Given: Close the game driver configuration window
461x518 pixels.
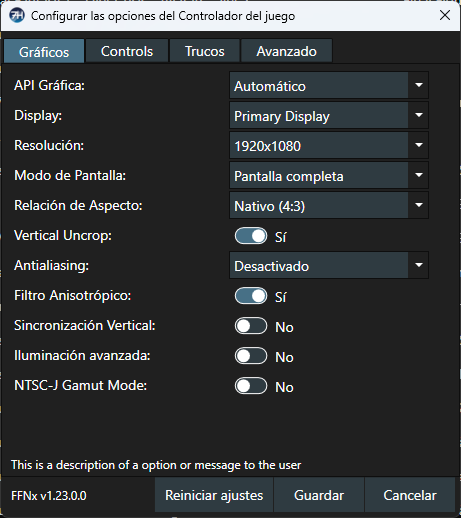Looking at the screenshot, I should (445, 15).
